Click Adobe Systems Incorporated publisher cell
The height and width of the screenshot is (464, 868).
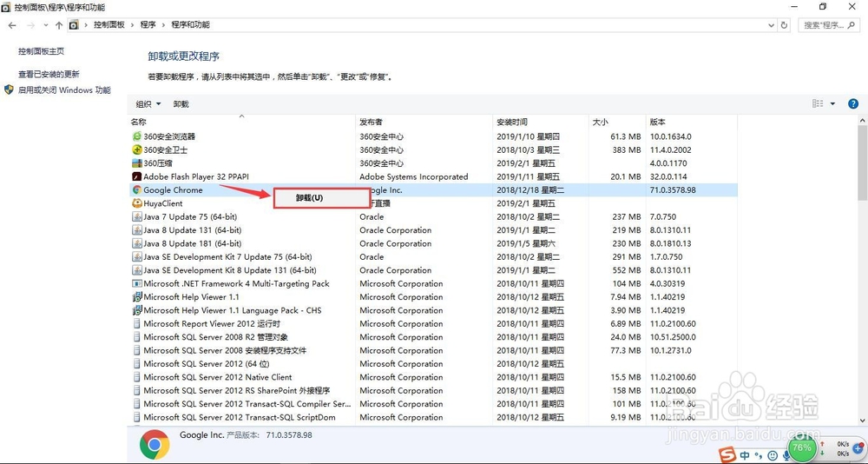(413, 177)
